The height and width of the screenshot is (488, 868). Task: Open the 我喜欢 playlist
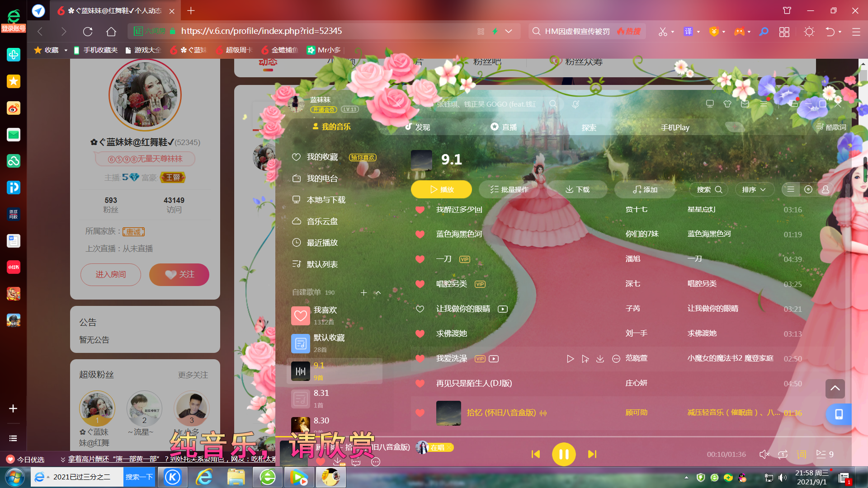click(x=335, y=315)
